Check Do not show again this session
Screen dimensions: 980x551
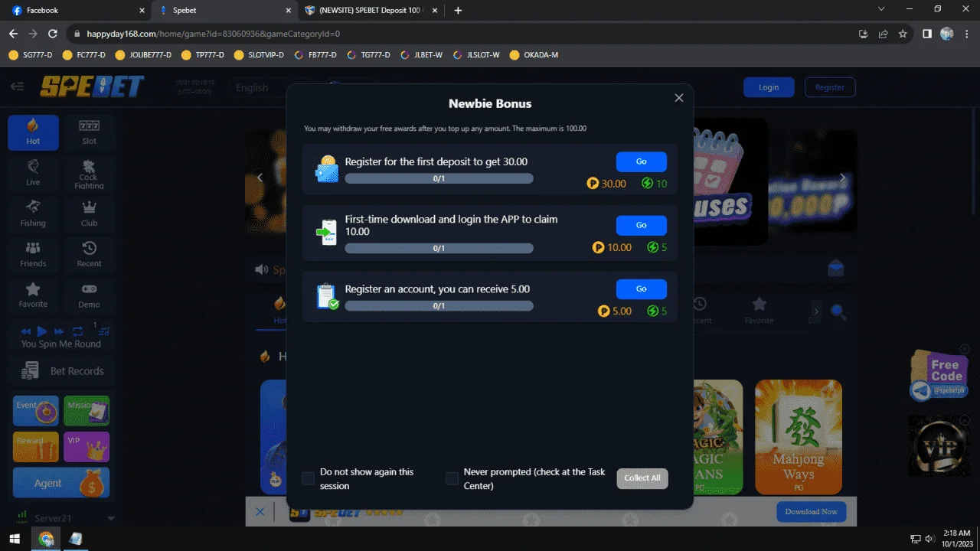pos(308,478)
